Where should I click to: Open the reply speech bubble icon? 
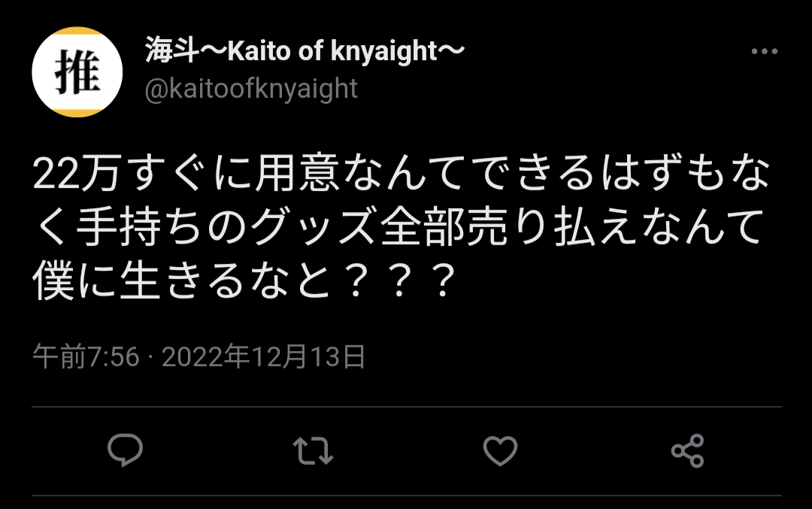tap(125, 450)
